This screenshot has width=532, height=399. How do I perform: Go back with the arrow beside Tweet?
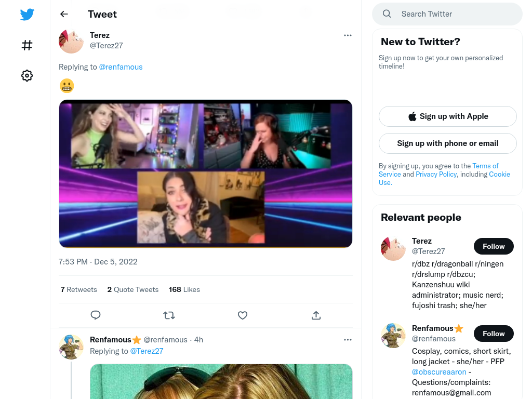64,14
